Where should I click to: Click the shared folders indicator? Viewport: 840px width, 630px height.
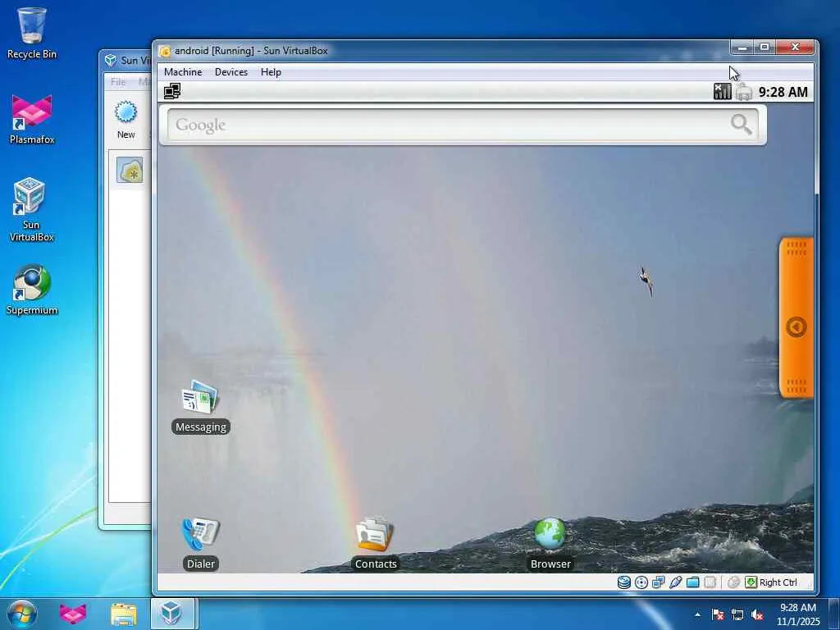tap(692, 582)
